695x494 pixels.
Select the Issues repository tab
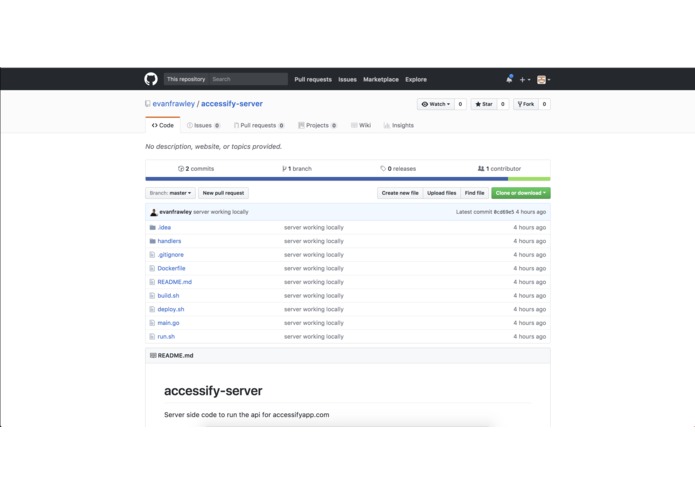(203, 125)
